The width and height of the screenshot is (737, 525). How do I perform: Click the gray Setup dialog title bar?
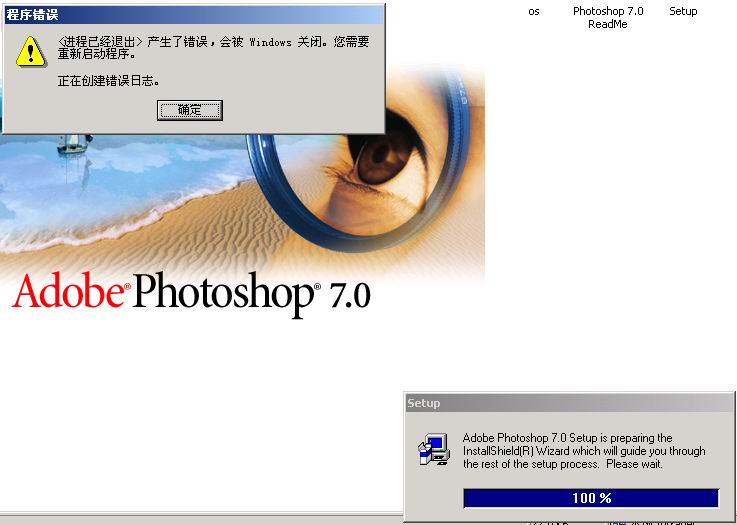pos(569,403)
